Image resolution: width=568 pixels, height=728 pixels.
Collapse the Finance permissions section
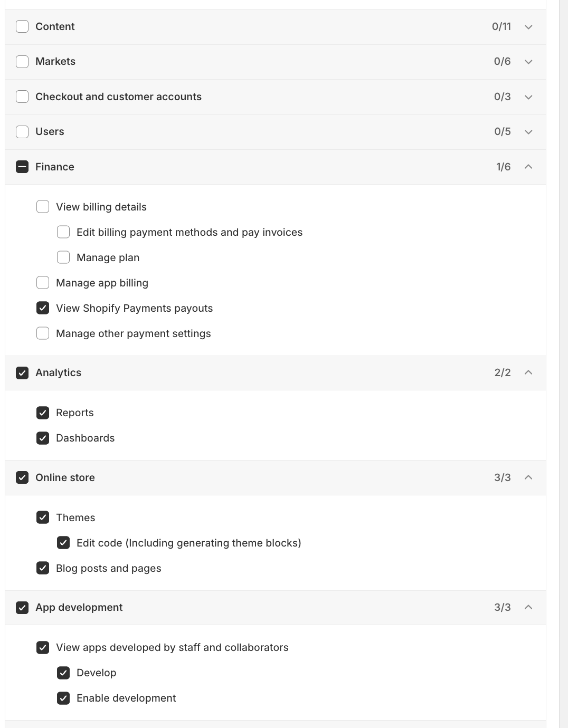[x=528, y=167]
